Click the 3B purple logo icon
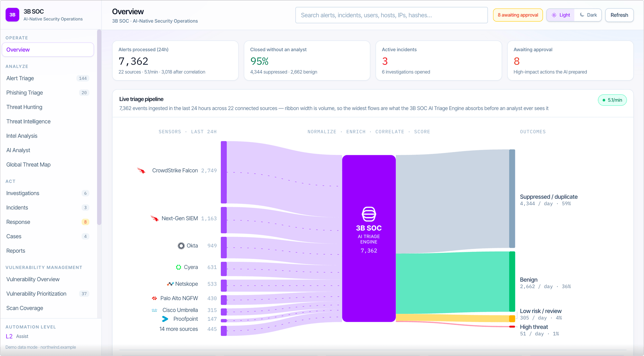The width and height of the screenshot is (644, 356). click(12, 15)
